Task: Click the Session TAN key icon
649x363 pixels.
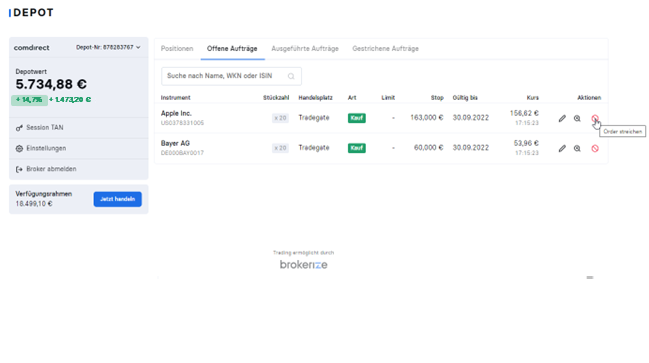Action: point(19,128)
